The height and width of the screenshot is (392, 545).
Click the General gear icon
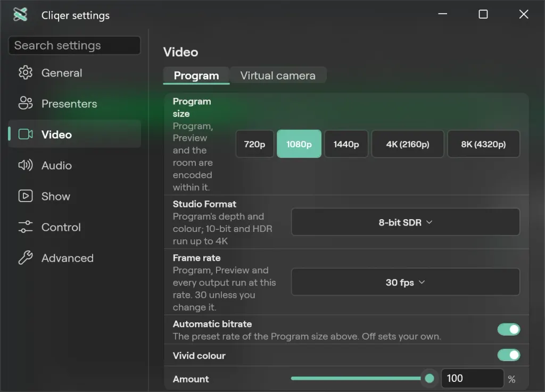26,72
